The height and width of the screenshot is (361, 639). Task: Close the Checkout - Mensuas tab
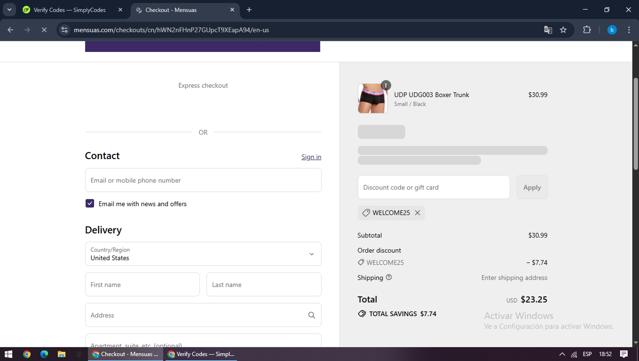coord(232,10)
